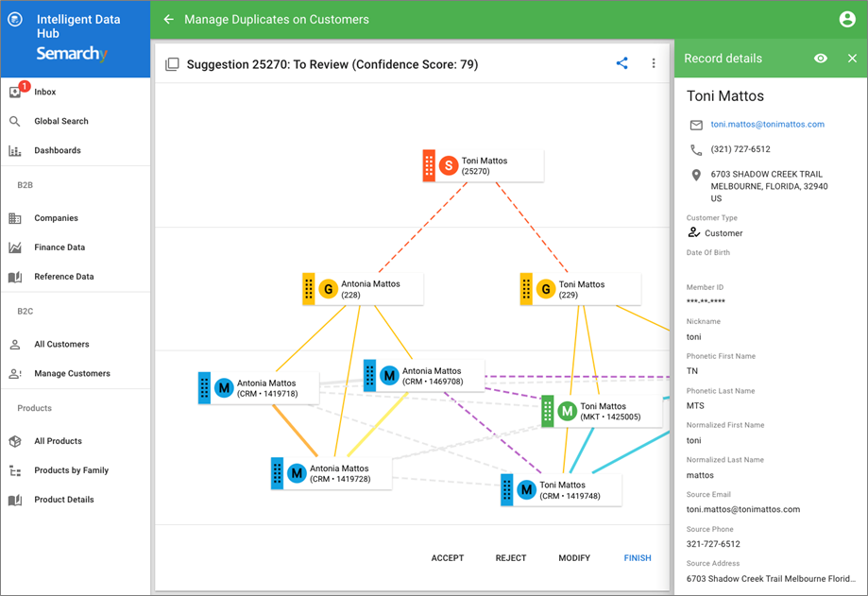Select the Antonia Mattos CRM 1469708 node

tap(424, 376)
